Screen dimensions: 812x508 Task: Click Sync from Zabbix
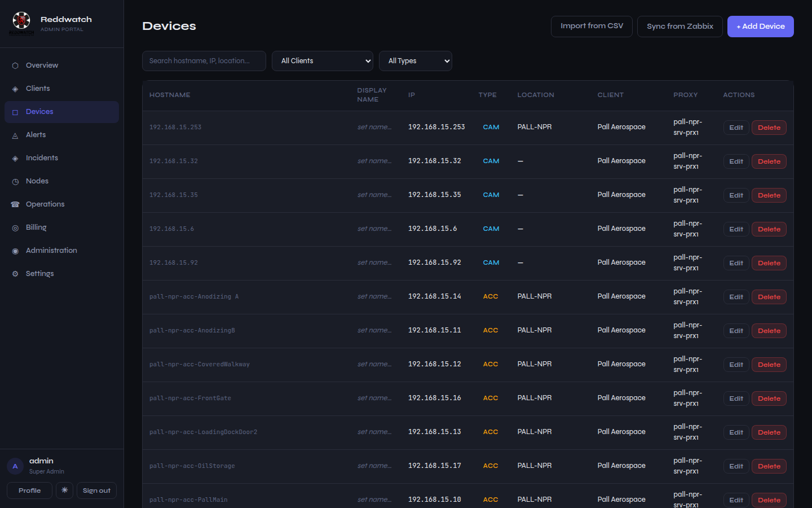679,27
